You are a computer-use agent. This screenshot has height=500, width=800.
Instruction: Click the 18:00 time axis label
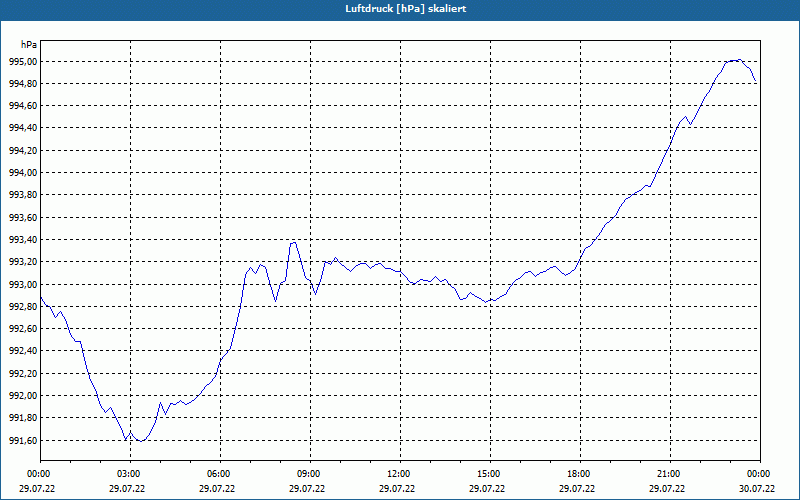pyautogui.click(x=580, y=474)
